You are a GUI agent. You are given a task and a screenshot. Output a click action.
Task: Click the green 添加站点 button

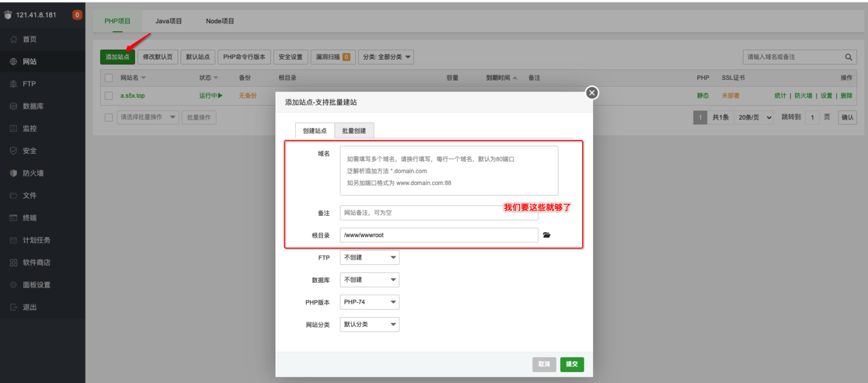coord(117,57)
